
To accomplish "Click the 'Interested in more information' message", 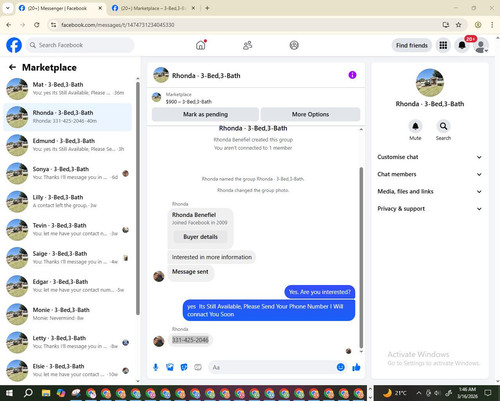I will pos(212,257).
